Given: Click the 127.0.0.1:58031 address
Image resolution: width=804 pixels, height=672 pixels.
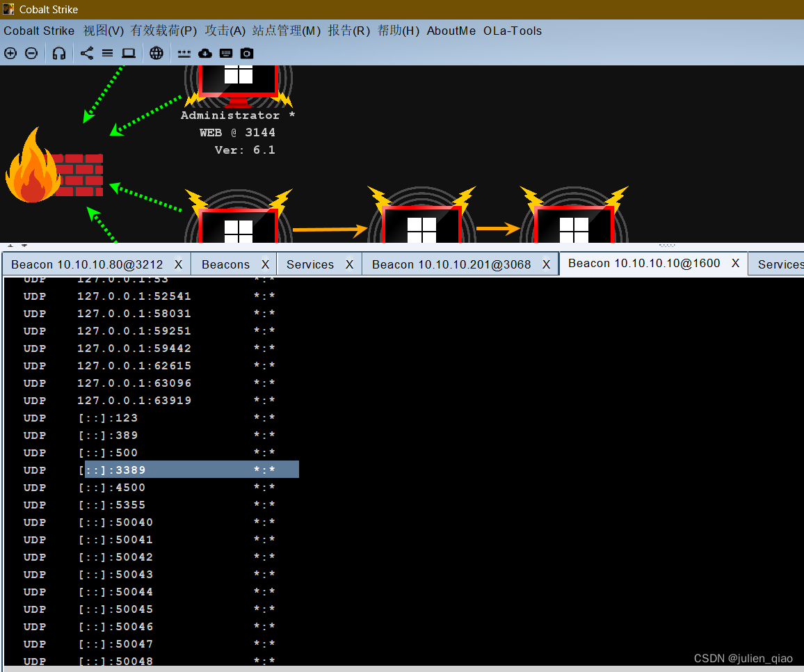Looking at the screenshot, I should 134,314.
